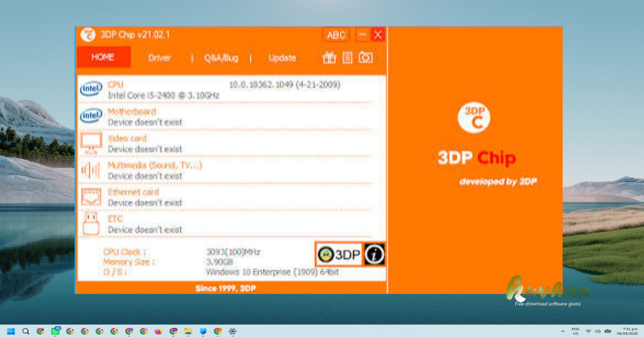This screenshot has width=644, height=338.
Task: Click the document list icon beside the gift
Action: [x=347, y=58]
